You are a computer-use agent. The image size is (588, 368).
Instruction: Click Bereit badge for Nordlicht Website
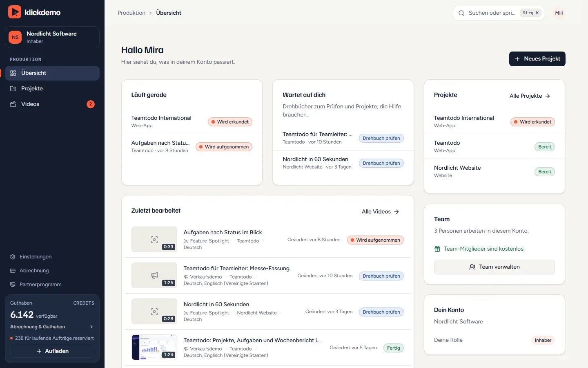coord(545,172)
